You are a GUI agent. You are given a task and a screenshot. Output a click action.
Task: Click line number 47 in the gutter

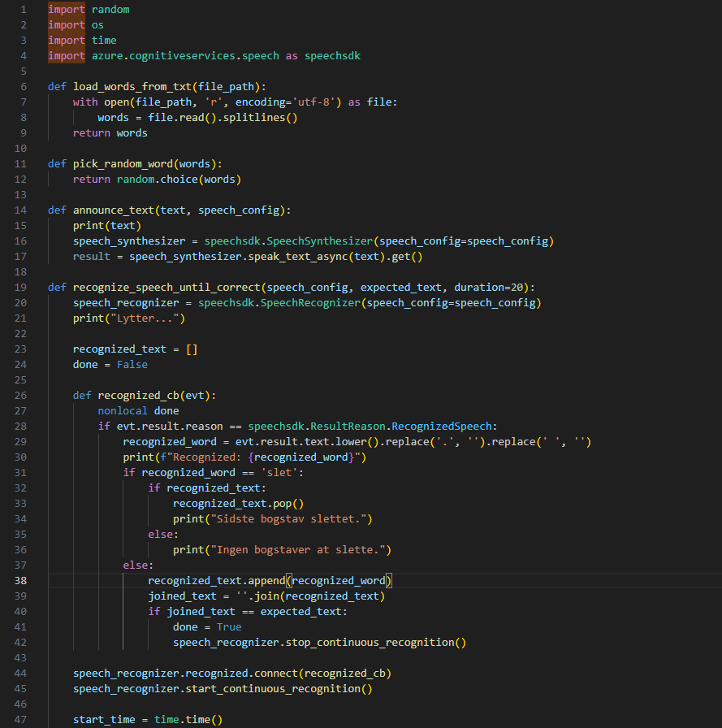[x=20, y=719]
